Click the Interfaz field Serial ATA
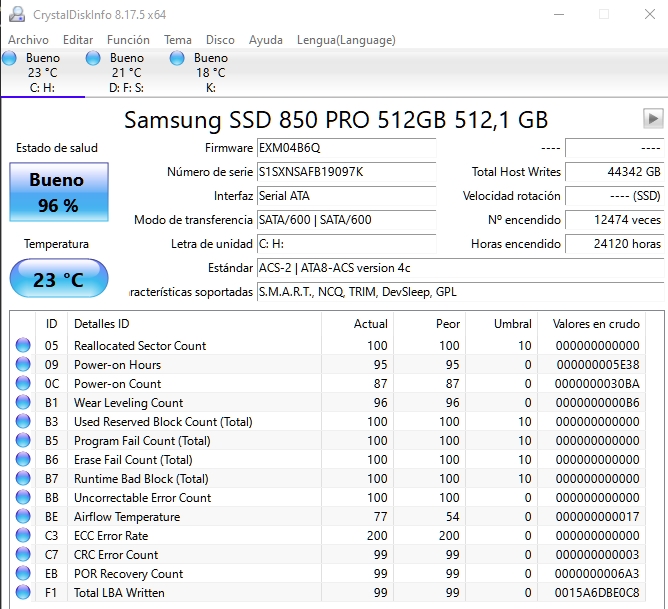 tap(346, 196)
